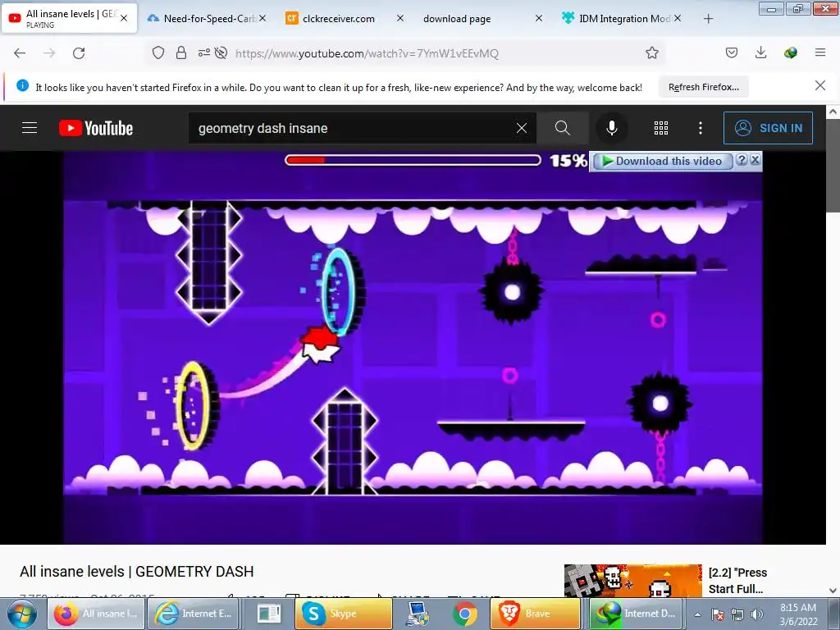Click Download this video IDM button
The image size is (840, 630).
point(662,161)
